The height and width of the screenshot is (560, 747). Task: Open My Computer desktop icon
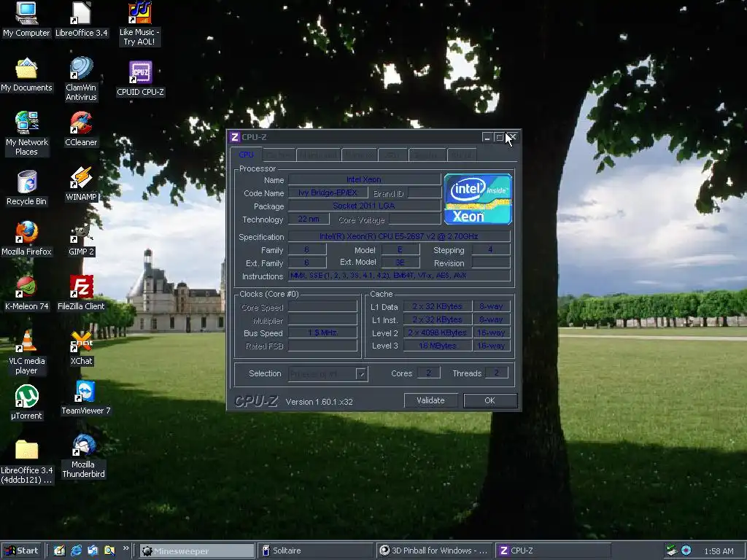click(x=26, y=20)
